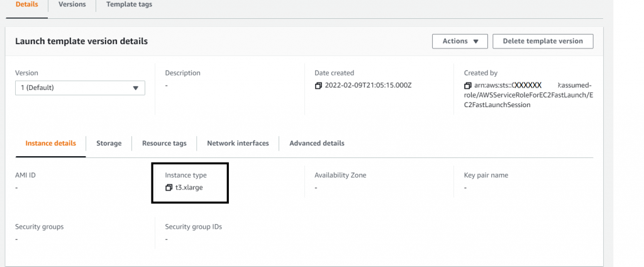The height and width of the screenshot is (267, 644).
Task: Open the Template tags tab
Action: click(x=129, y=4)
